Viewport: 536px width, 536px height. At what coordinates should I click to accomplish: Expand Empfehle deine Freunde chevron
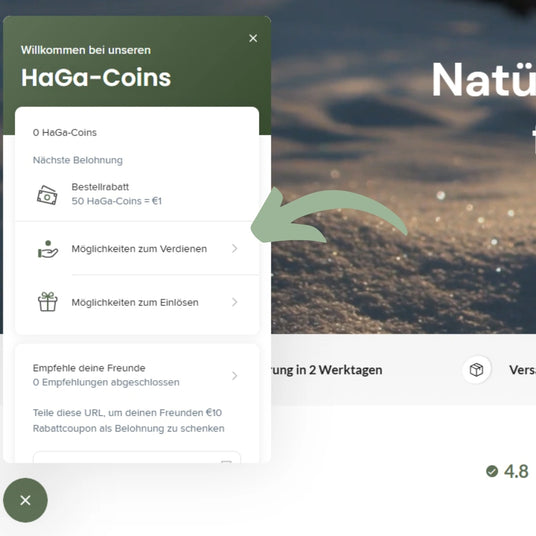coord(234,376)
